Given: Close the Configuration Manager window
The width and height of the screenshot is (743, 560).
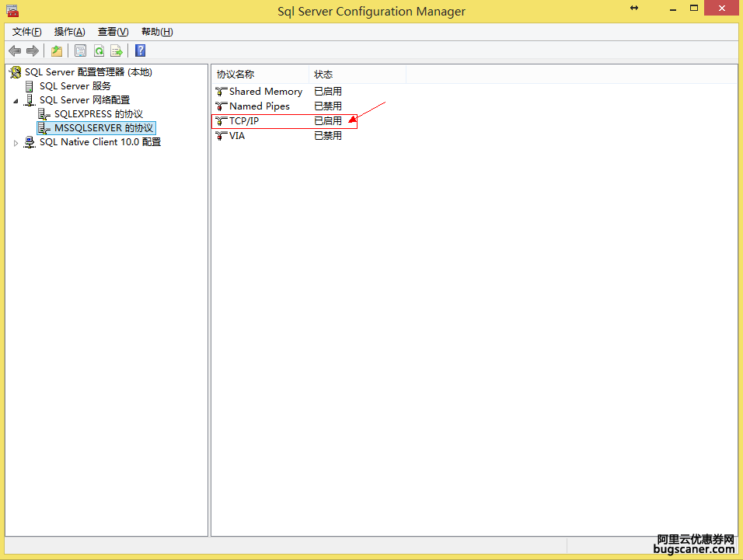Looking at the screenshot, I should pos(722,8).
